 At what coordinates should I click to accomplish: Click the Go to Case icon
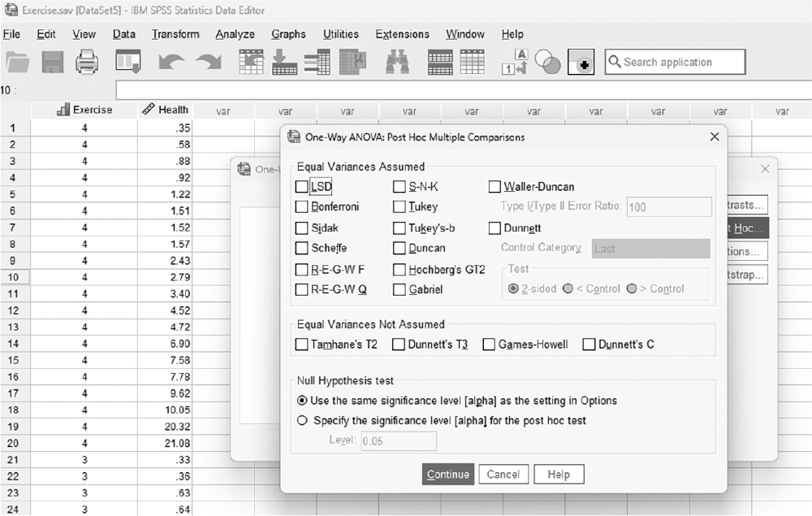251,63
